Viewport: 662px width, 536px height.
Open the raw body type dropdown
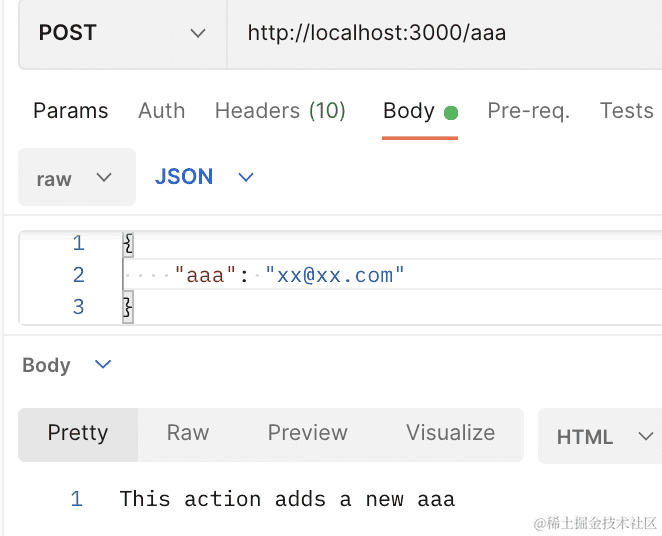[x=76, y=178]
